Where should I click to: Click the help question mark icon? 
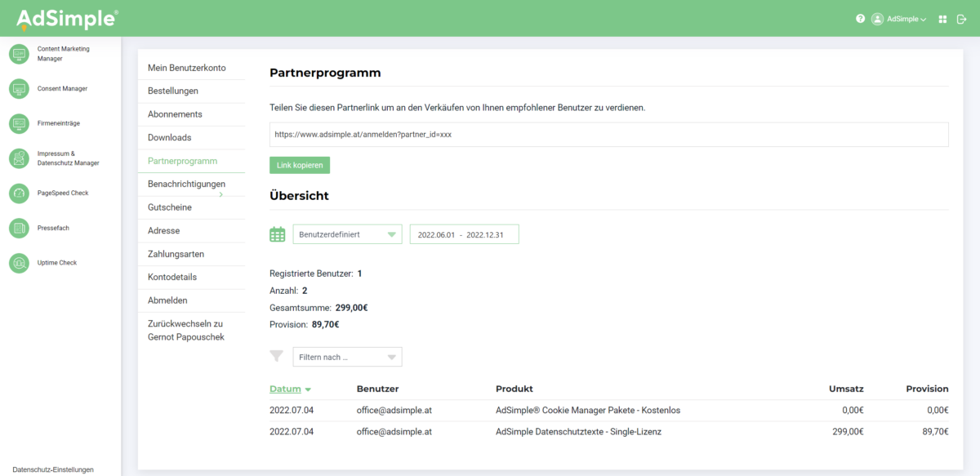[860, 19]
